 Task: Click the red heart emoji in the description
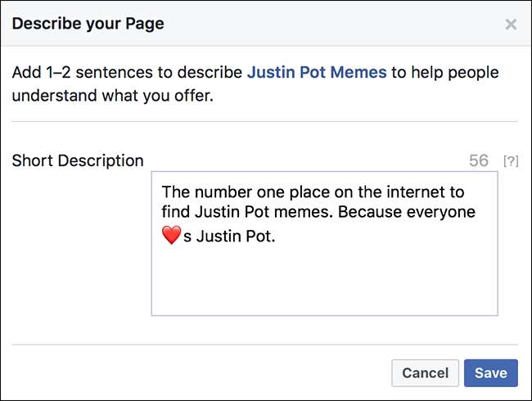tap(170, 237)
